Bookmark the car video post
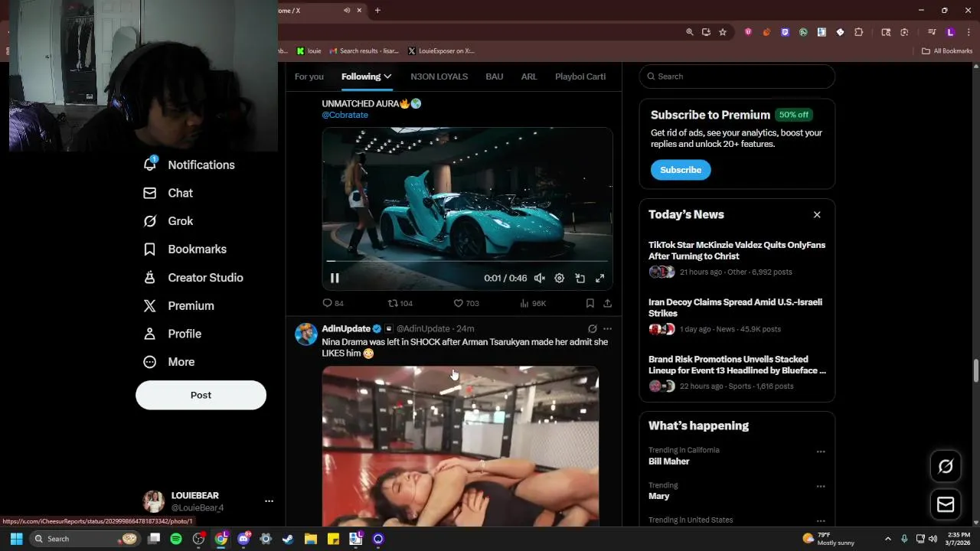980x551 pixels. (x=590, y=303)
